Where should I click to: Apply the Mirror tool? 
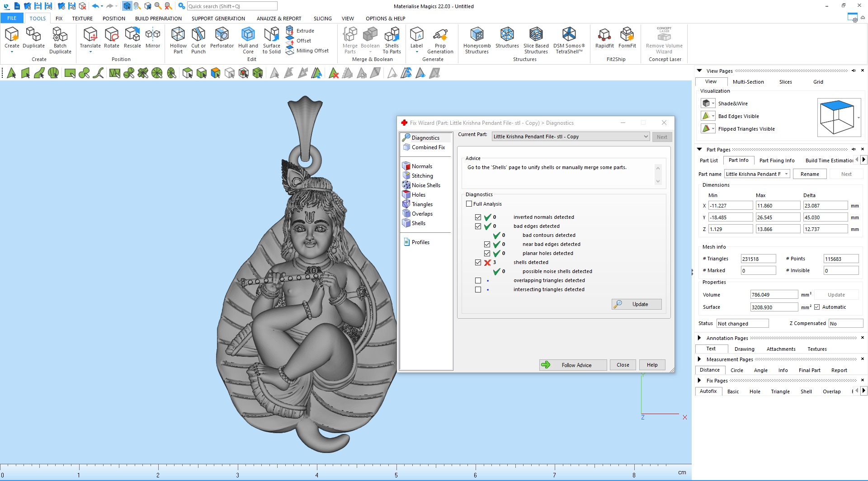click(x=153, y=38)
